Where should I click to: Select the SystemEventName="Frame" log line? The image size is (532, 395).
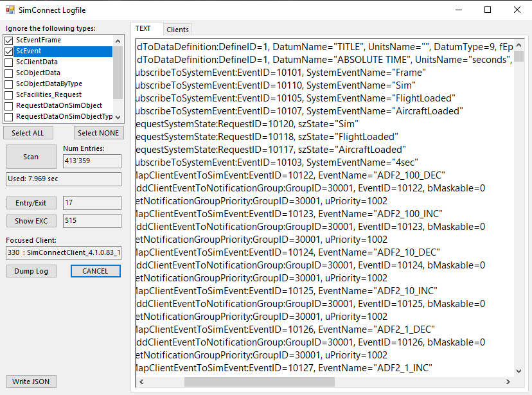281,73
